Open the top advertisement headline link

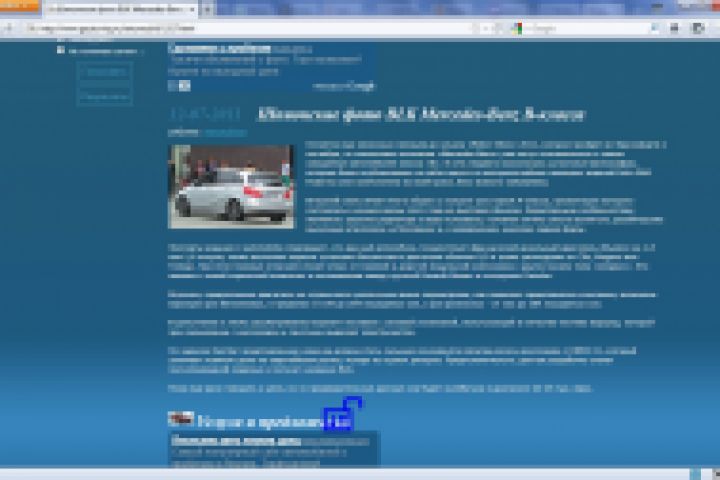[x=219, y=48]
